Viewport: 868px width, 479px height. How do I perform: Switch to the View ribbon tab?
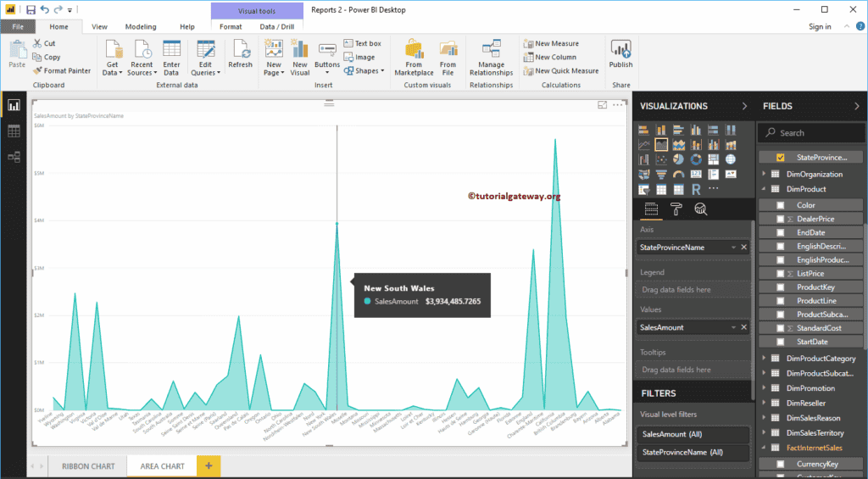[x=100, y=26]
